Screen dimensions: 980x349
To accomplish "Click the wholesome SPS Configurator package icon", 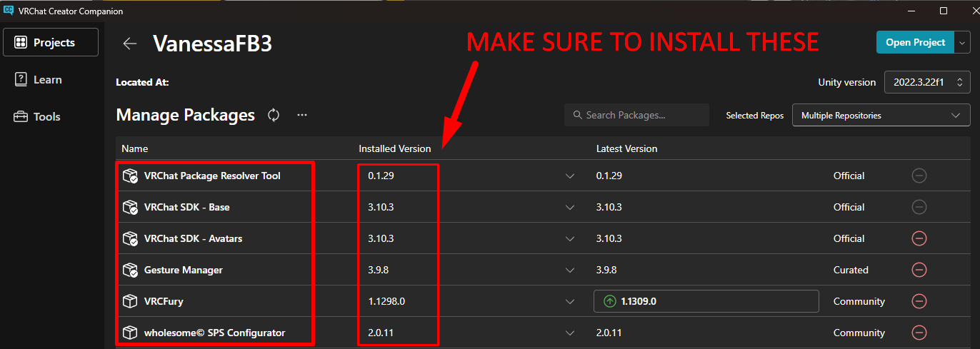I will tap(130, 333).
